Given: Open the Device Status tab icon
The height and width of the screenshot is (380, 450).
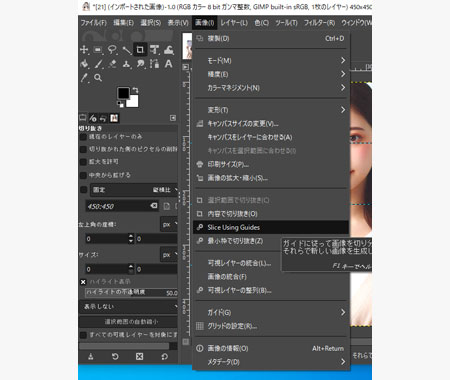Looking at the screenshot, I should click(93, 118).
